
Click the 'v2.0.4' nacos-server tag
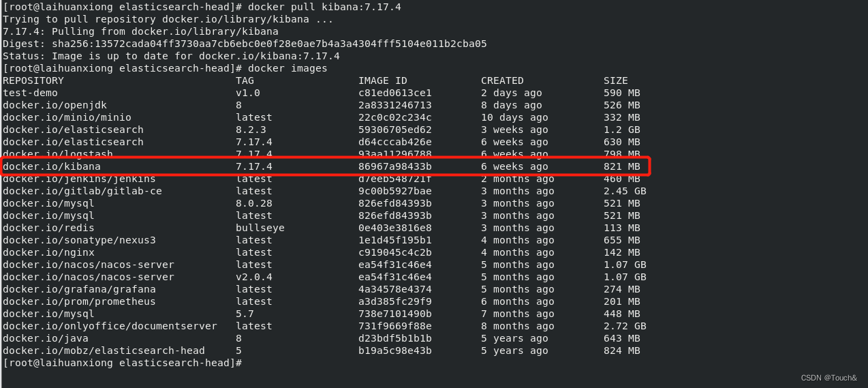click(x=254, y=277)
